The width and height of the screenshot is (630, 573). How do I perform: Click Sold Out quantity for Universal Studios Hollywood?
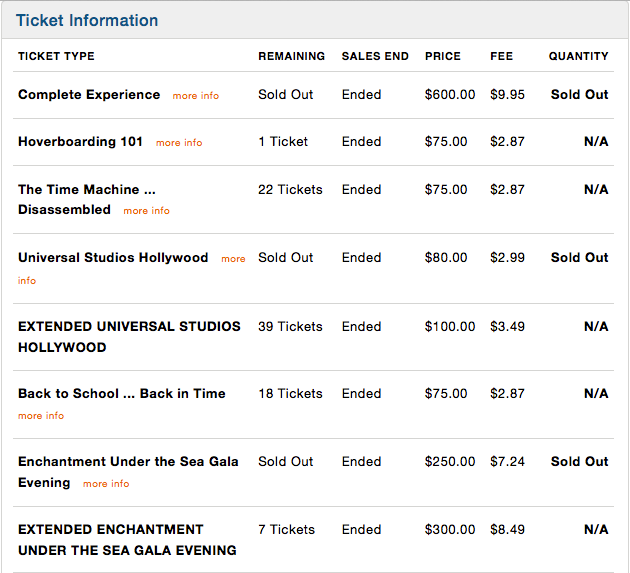coord(579,257)
